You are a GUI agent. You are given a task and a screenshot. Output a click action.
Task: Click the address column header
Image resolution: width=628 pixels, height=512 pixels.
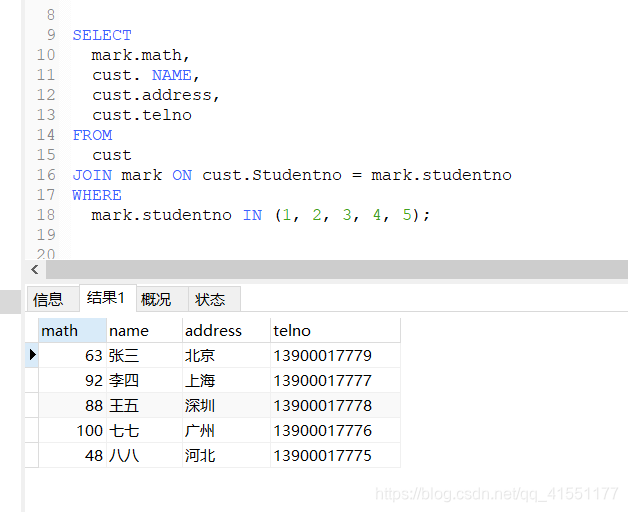pos(226,331)
